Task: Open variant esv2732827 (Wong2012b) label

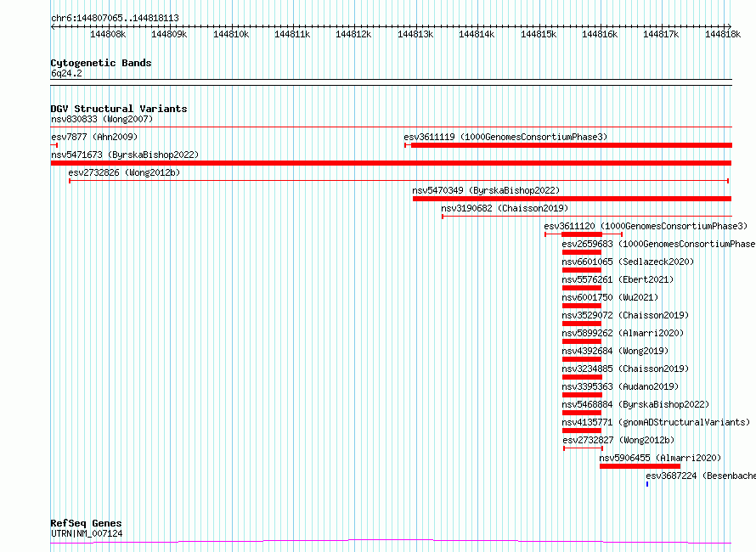Action: pyautogui.click(x=618, y=440)
